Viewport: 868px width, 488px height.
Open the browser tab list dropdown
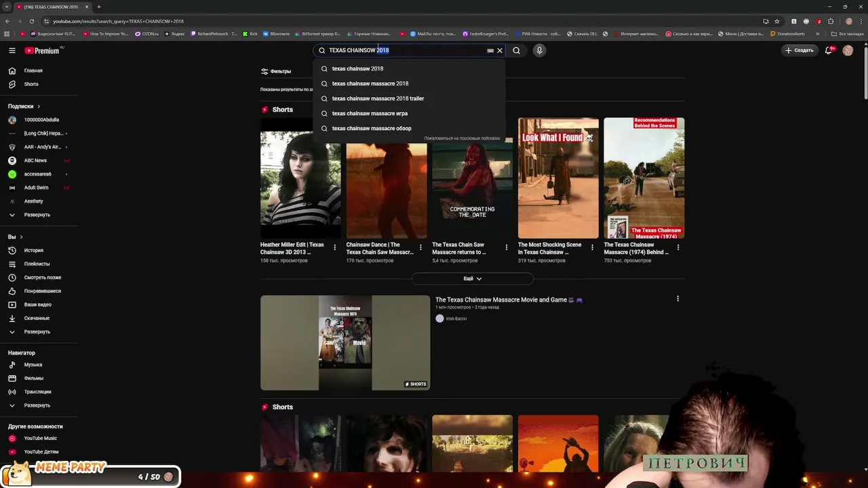pyautogui.click(x=7, y=7)
